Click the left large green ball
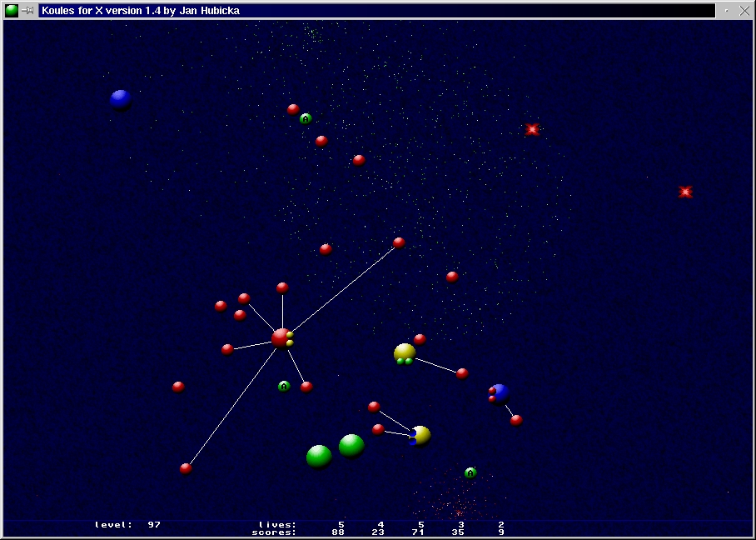The height and width of the screenshot is (540, 756). pos(319,456)
